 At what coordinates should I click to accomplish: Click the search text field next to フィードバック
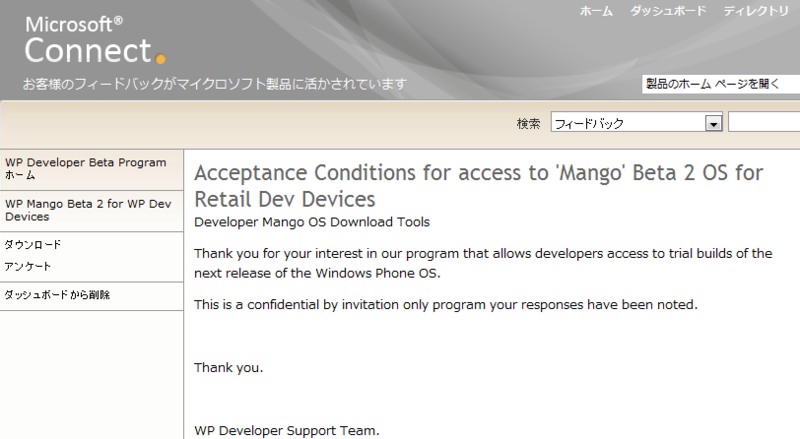764,123
